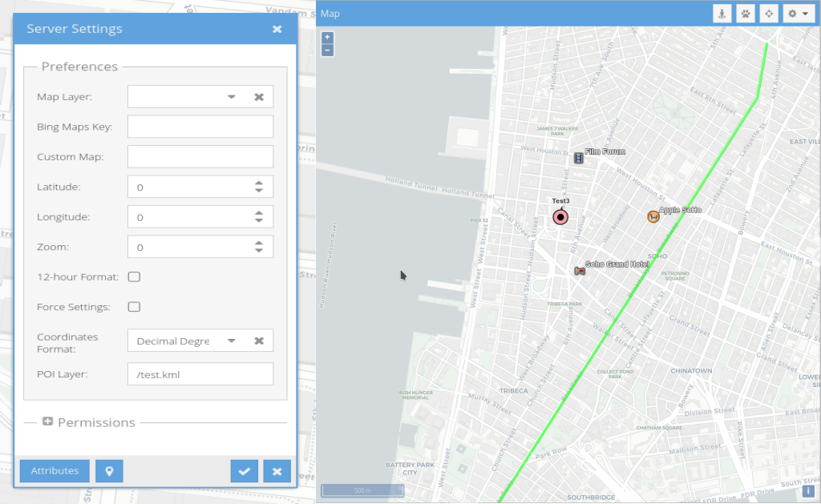
Task: Toggle the Force Settings checkbox
Action: 135,307
